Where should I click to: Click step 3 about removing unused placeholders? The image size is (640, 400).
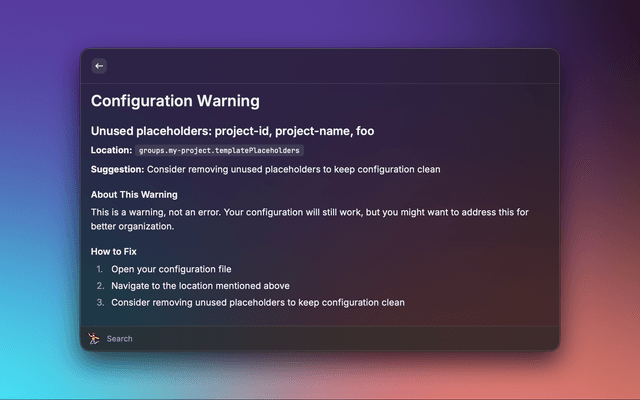point(257,302)
